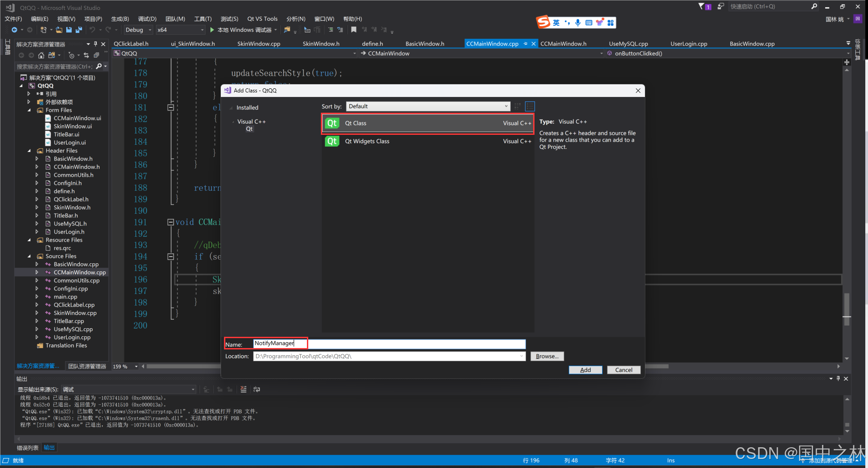The image size is (868, 468).
Task: Click the Solution Explorer search box
Action: coord(55,66)
